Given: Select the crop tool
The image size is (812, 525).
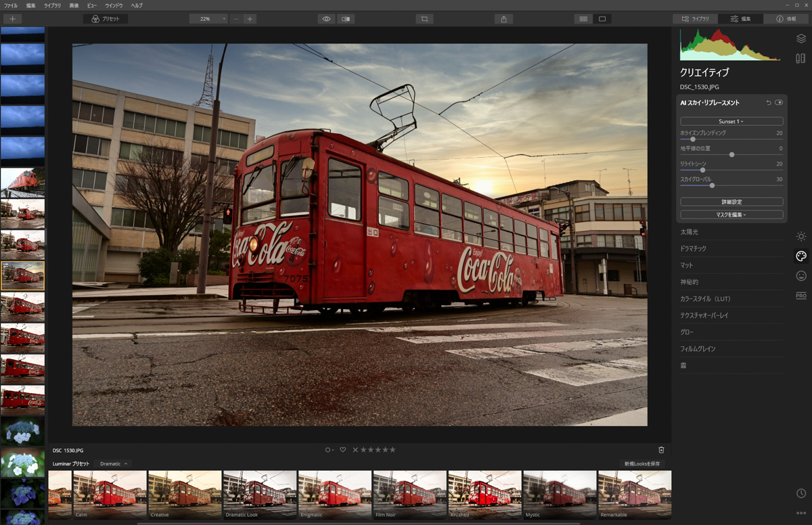Looking at the screenshot, I should tap(424, 19).
